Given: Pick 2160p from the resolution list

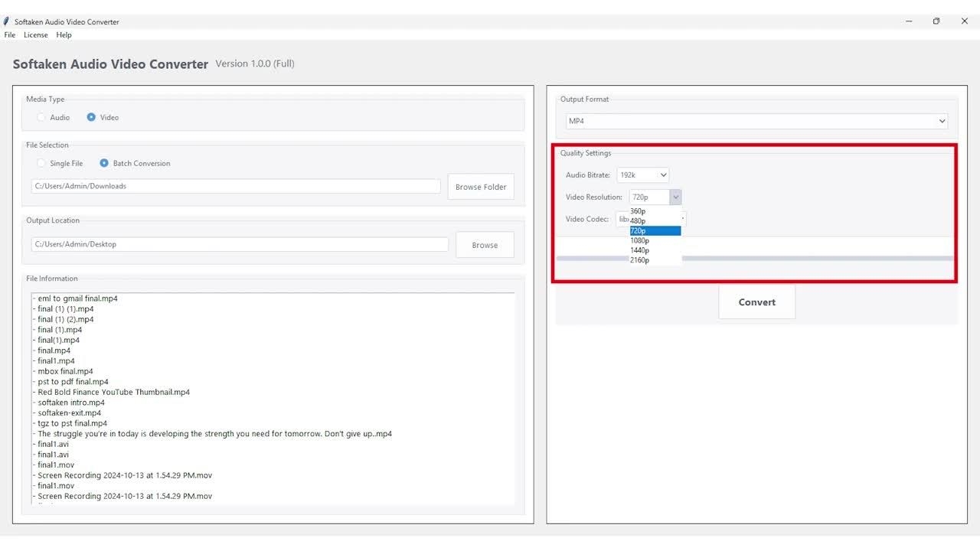Looking at the screenshot, I should pos(655,260).
